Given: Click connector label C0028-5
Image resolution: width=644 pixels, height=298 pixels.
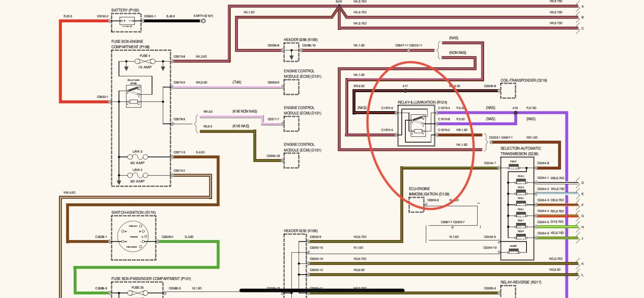Looking at the screenshot, I should [167, 237].
